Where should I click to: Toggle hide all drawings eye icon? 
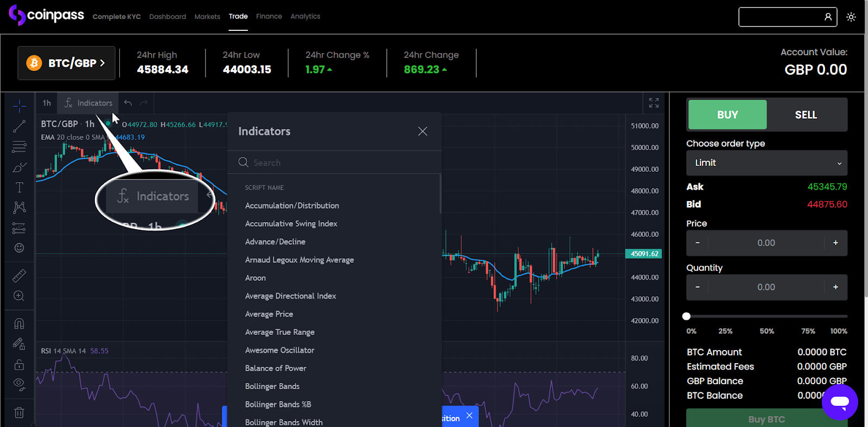pyautogui.click(x=19, y=384)
